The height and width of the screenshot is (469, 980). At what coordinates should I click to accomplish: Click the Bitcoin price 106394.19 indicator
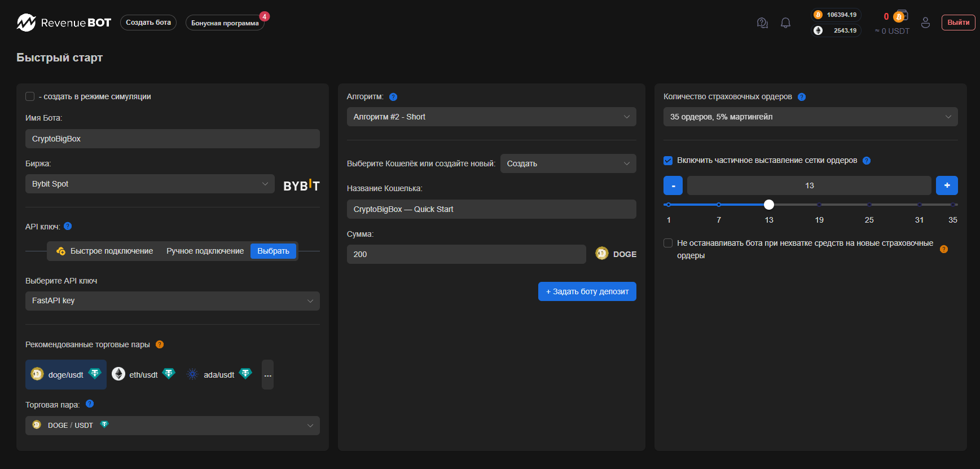pos(836,15)
